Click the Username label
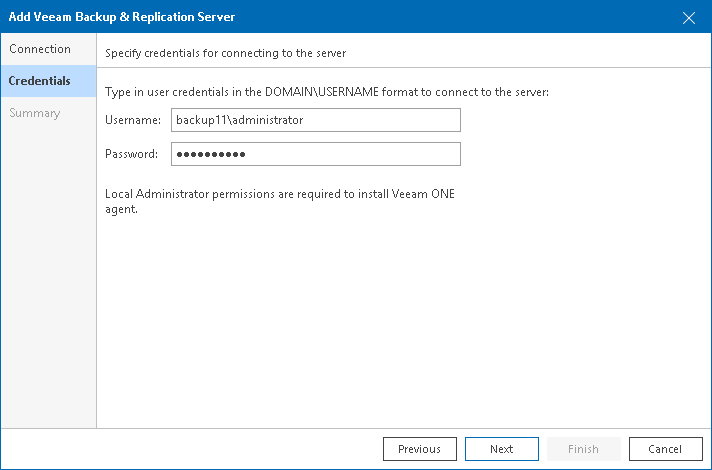 pyautogui.click(x=132, y=120)
